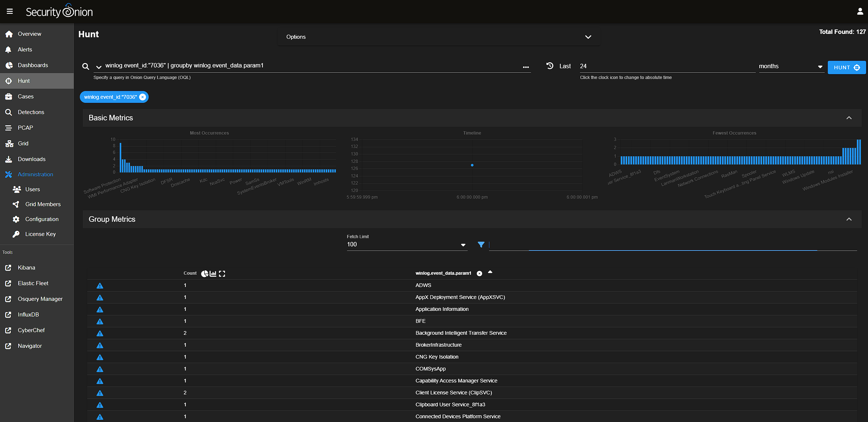The image size is (868, 422).
Task: Remove winlog.event_data.param1 group column
Action: click(x=479, y=274)
